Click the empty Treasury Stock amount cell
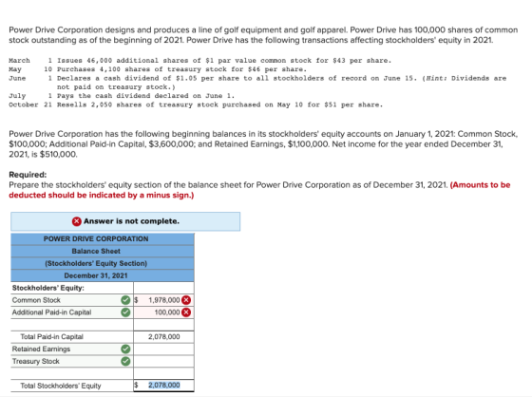The image size is (532, 397). click(163, 361)
